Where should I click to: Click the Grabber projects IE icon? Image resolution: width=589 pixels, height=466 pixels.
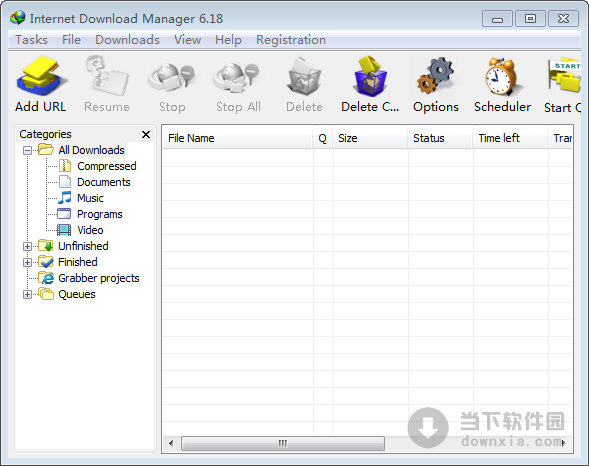point(46,278)
